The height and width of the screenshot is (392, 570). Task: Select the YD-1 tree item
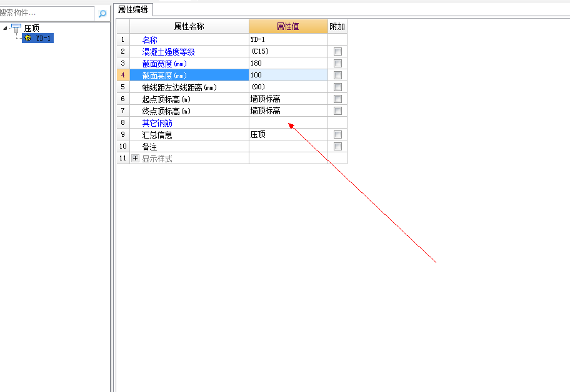[x=37, y=38]
